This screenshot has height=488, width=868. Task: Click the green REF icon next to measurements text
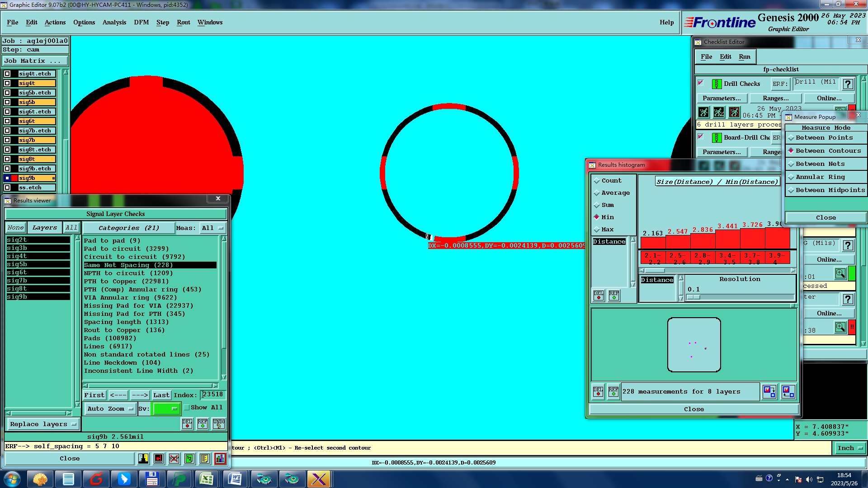point(613,392)
